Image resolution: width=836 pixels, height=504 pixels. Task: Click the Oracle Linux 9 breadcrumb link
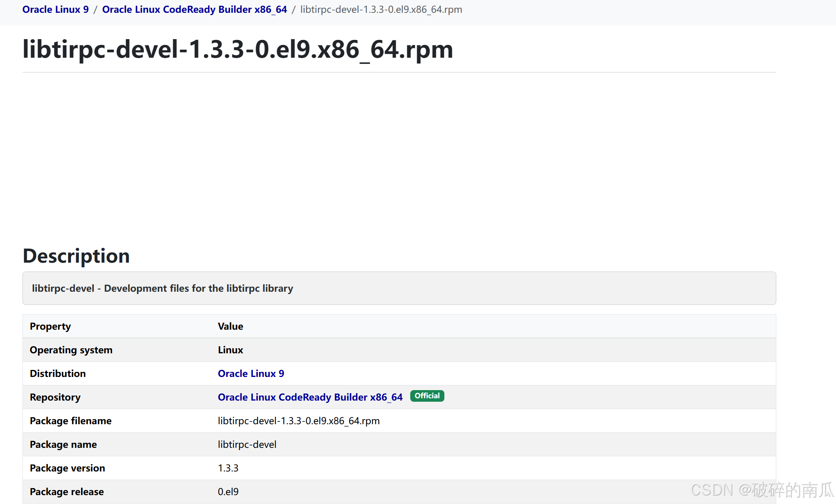[55, 9]
